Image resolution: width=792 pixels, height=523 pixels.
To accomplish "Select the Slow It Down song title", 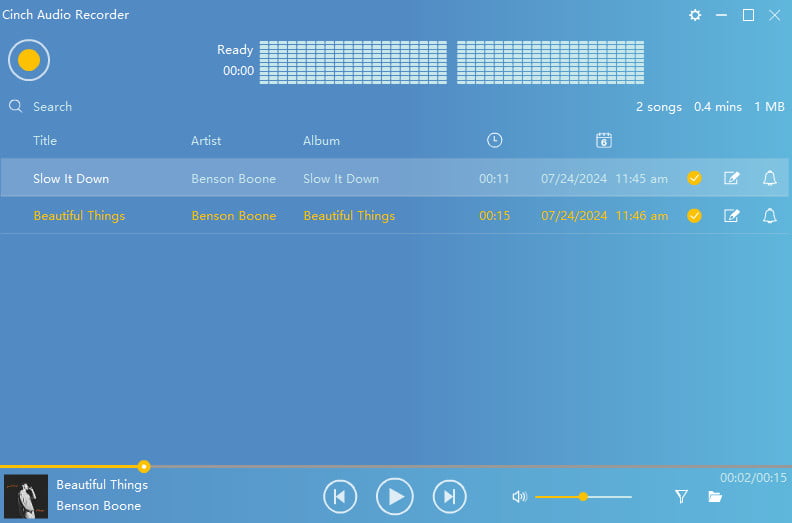I will pos(71,178).
